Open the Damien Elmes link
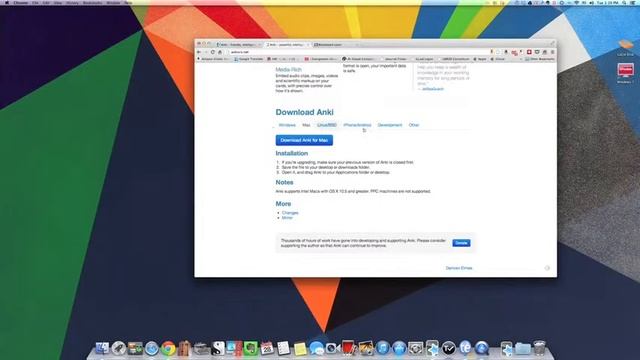640x360 pixels. 459,268
